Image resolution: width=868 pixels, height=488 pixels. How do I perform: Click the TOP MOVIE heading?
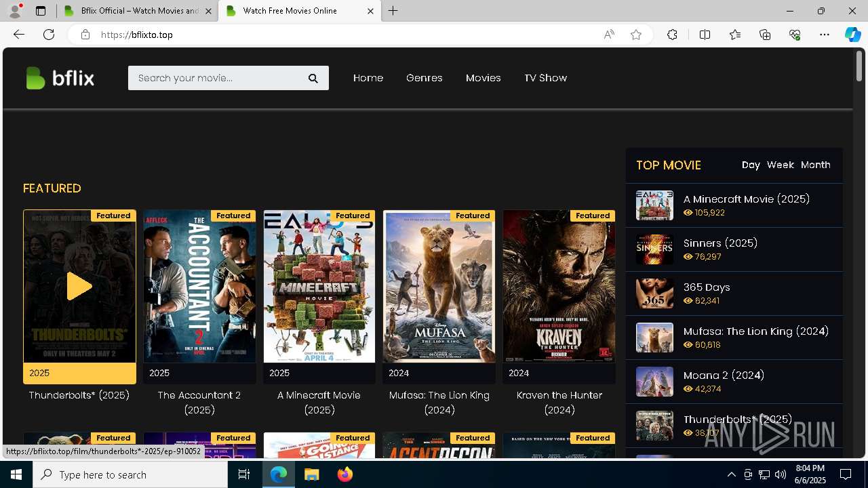click(669, 165)
